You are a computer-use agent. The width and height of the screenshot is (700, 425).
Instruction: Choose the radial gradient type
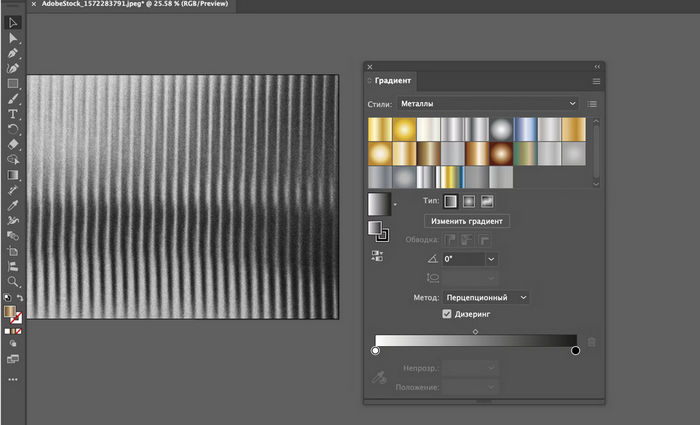coord(469,201)
